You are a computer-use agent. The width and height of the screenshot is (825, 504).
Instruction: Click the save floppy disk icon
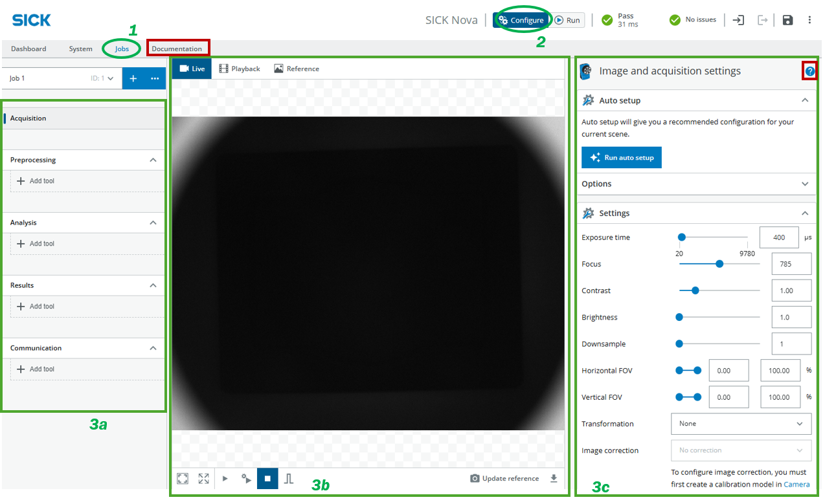click(x=787, y=20)
